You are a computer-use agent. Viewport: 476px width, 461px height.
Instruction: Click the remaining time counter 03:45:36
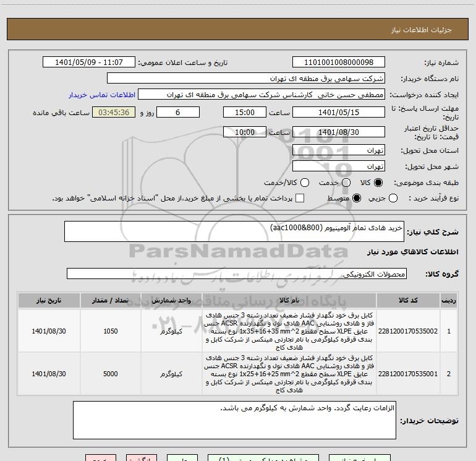[x=114, y=112]
